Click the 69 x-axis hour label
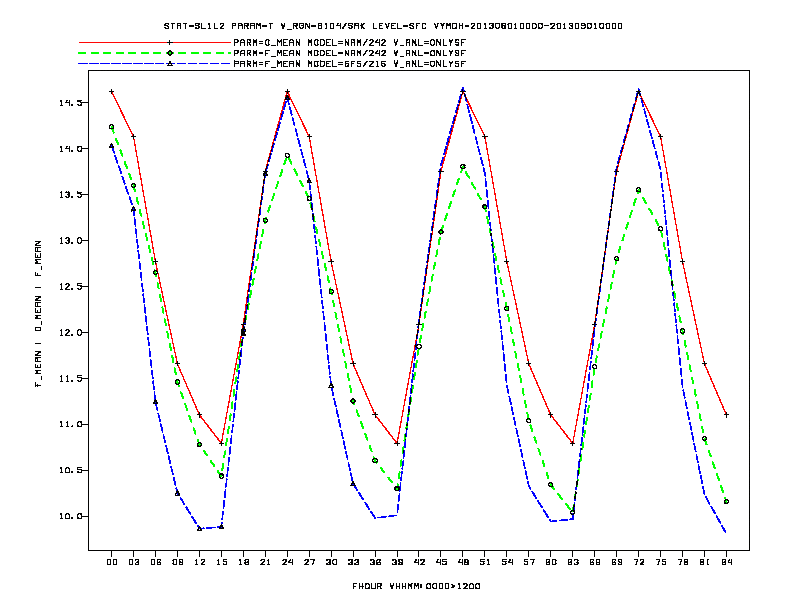Viewport: 792px width, 612px height. tap(617, 562)
